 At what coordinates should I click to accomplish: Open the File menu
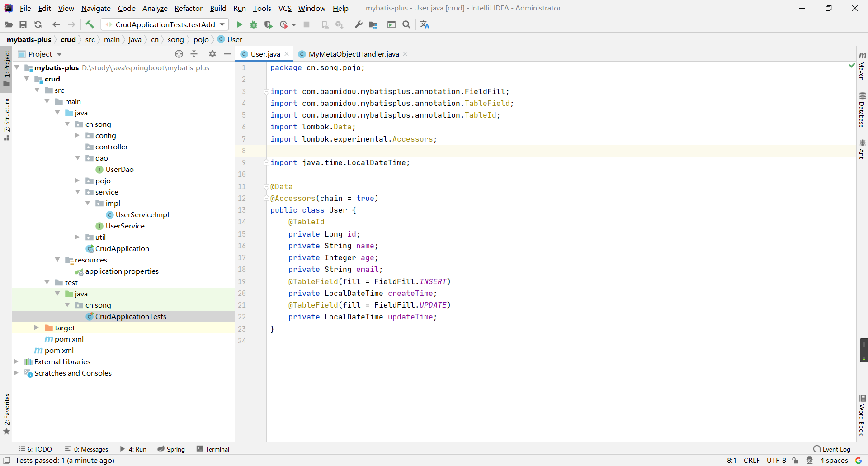(25, 8)
